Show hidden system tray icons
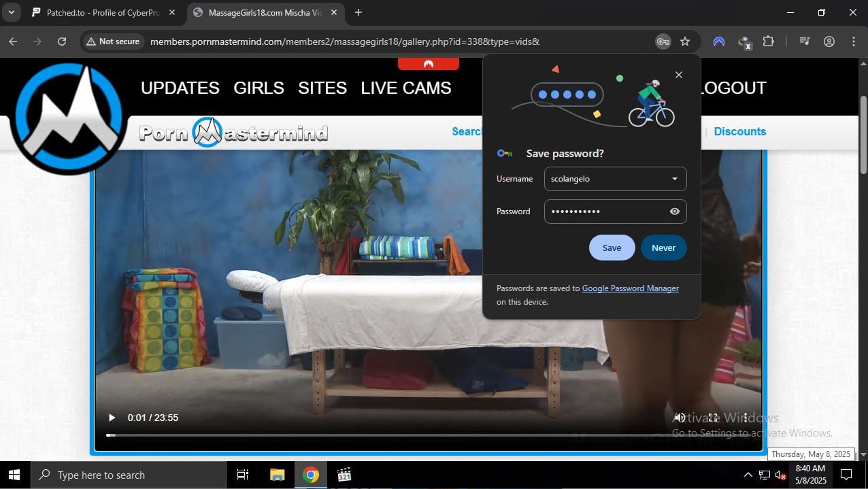The height and width of the screenshot is (489, 868). (748, 475)
